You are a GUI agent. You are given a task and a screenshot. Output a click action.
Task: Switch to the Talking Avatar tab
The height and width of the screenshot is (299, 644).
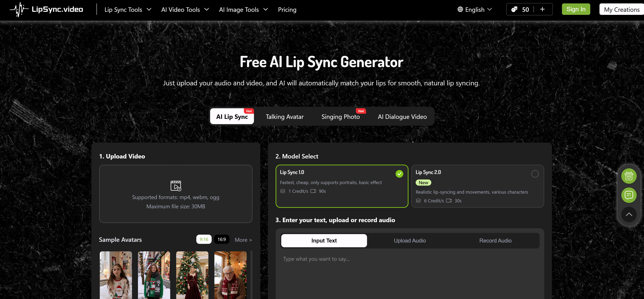(284, 117)
